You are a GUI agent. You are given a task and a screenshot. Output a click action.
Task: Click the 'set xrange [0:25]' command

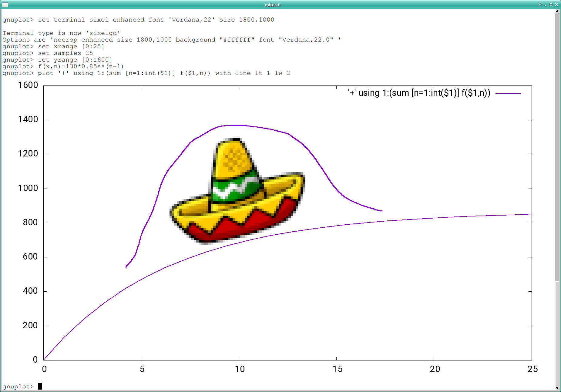pyautogui.click(x=53, y=46)
